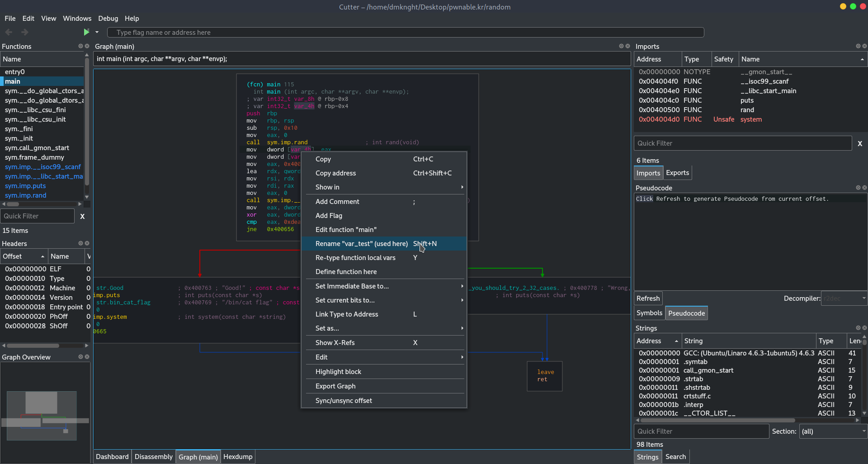
Task: Click the forward navigation arrow
Action: [x=25, y=32]
